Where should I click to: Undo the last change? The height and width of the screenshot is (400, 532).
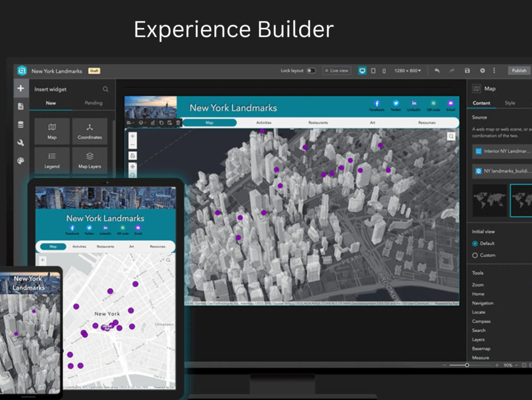(437, 71)
